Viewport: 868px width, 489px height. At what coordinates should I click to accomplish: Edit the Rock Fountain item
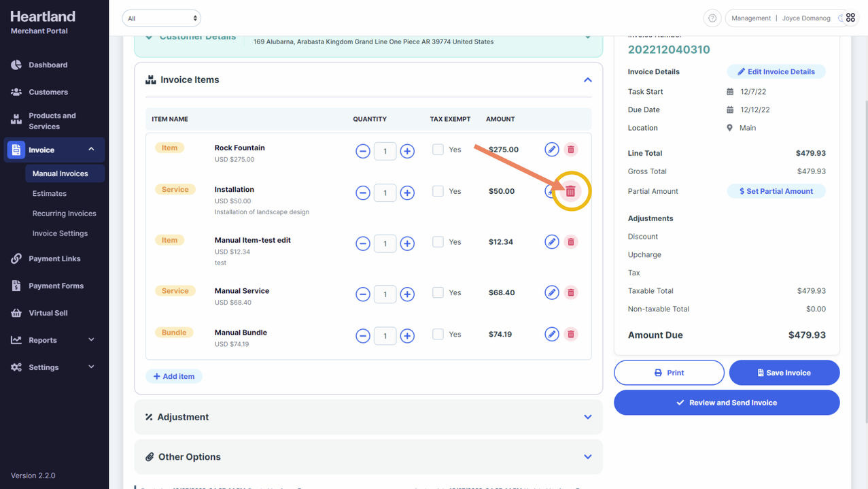(551, 150)
